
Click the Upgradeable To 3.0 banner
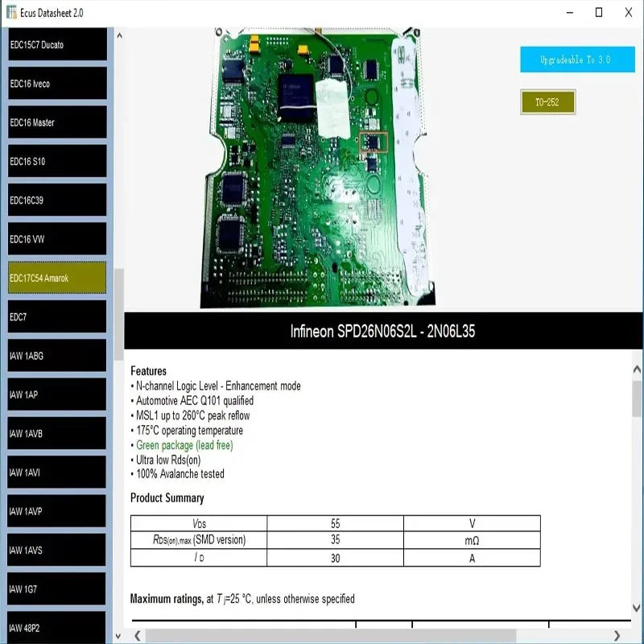pos(577,59)
